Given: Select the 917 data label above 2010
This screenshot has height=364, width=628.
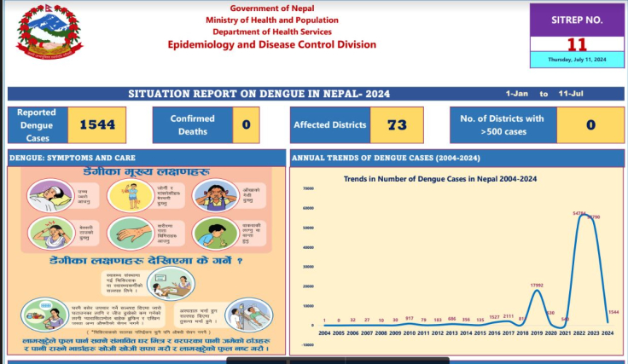Looking at the screenshot, I should (x=410, y=319).
